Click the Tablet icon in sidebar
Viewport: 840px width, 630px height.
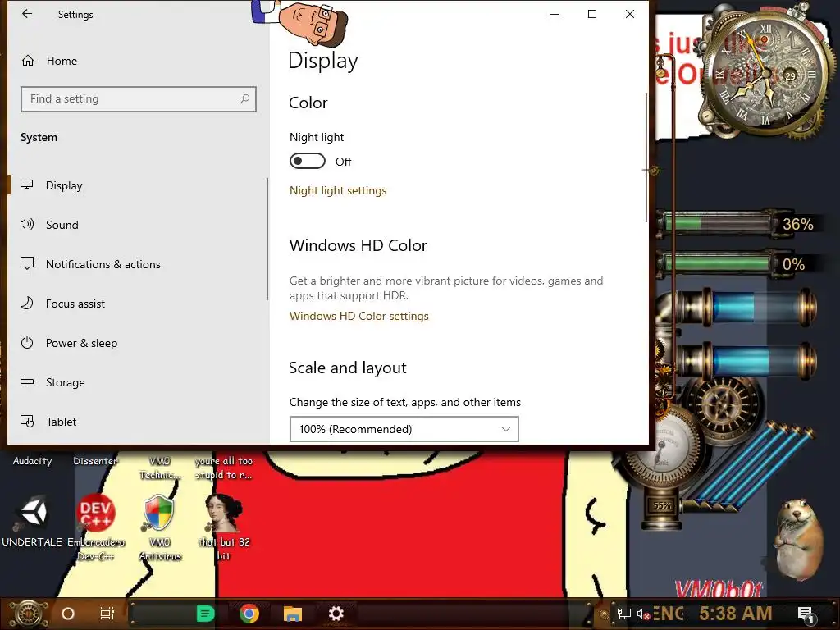[27, 421]
